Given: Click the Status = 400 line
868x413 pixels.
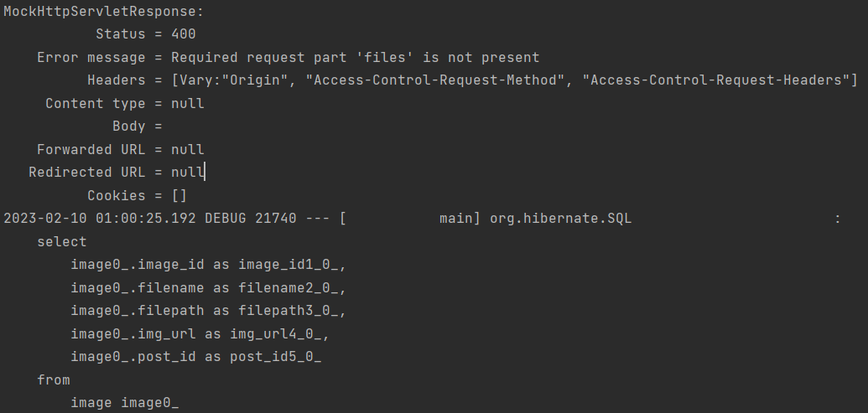Looking at the screenshot, I should (146, 34).
